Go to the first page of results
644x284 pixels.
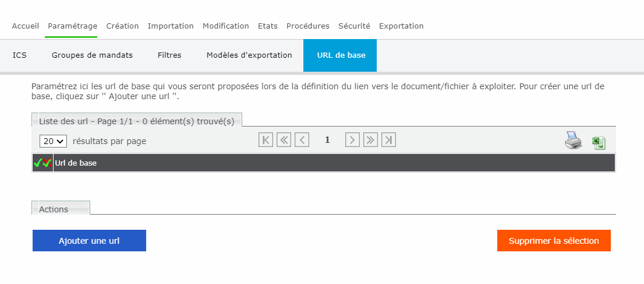coord(266,140)
